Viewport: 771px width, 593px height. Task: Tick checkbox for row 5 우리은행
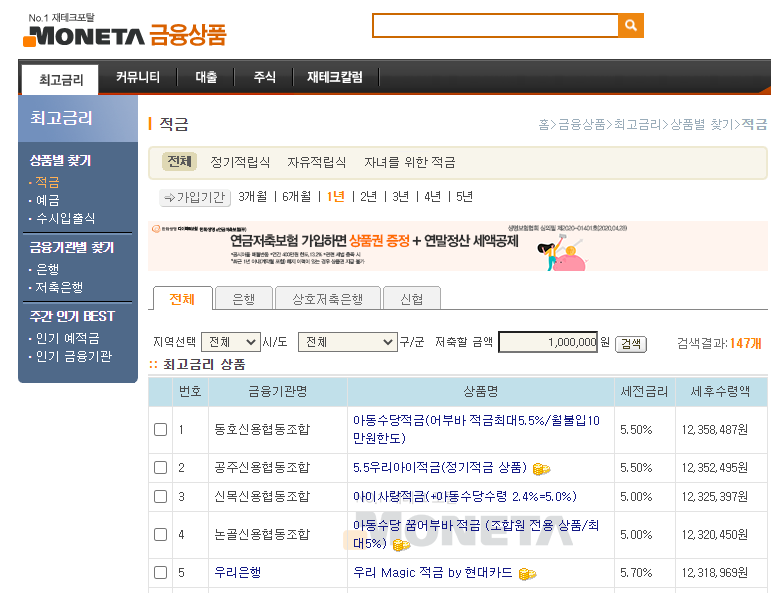160,572
